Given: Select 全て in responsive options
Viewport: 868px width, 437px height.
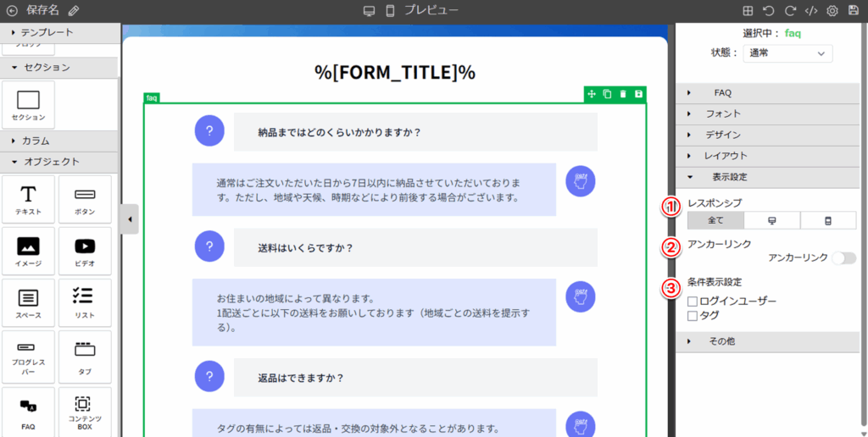Looking at the screenshot, I should [x=715, y=220].
